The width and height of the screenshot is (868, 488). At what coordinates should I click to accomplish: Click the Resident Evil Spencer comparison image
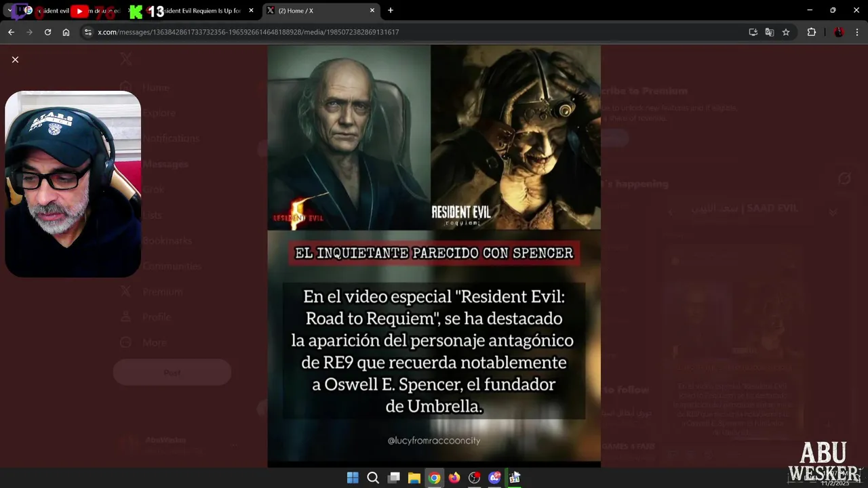434,256
